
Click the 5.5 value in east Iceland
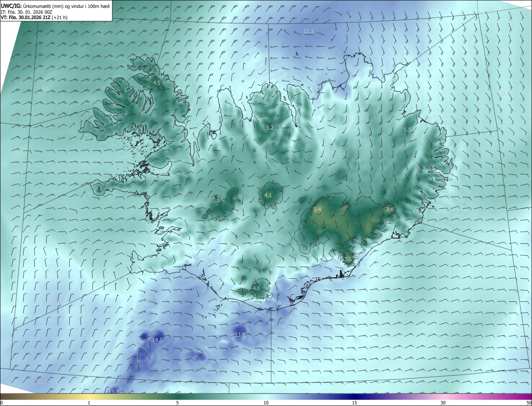(x=408, y=130)
